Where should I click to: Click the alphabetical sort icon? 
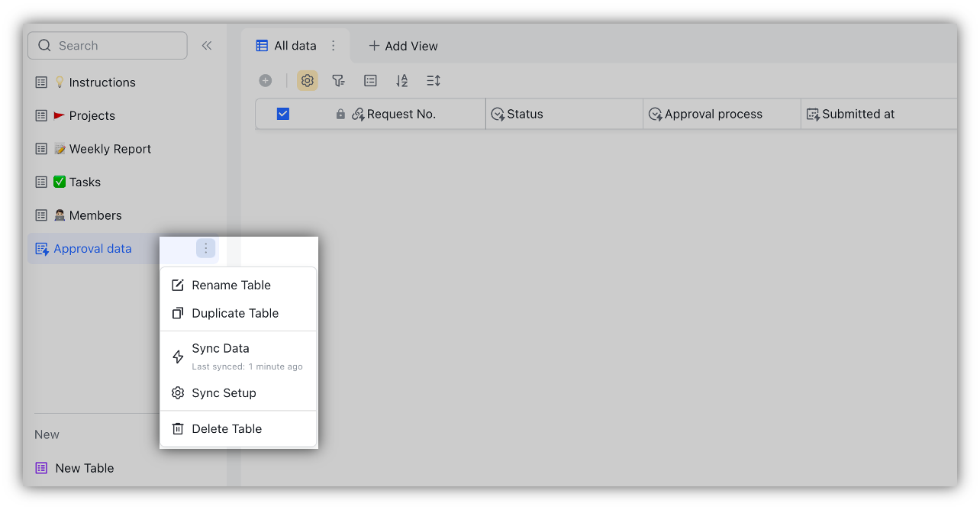(x=402, y=80)
